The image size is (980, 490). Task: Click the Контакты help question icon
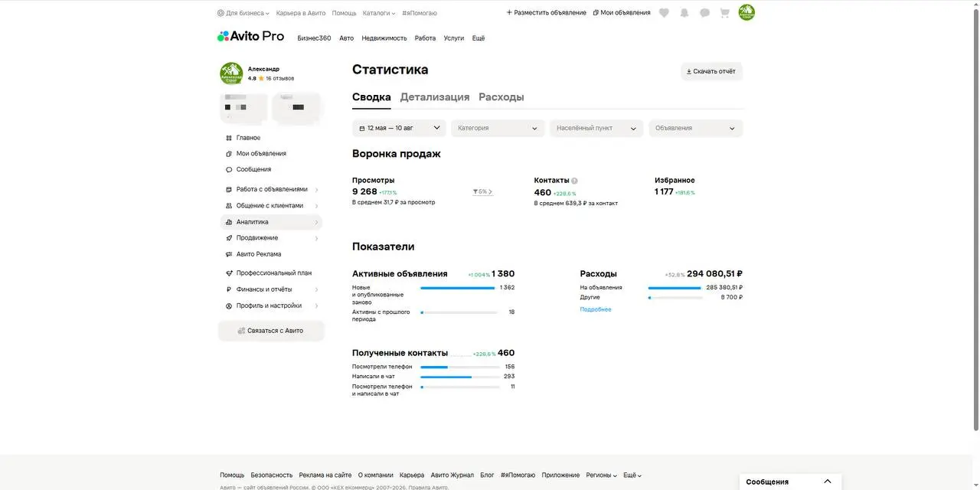574,181
